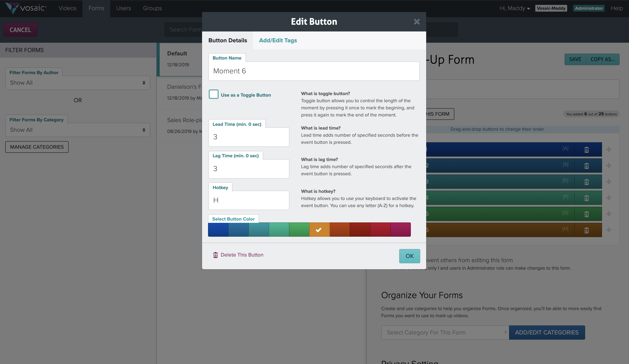Open the Videos navigation item
This screenshot has width=629, height=364.
[x=67, y=8]
